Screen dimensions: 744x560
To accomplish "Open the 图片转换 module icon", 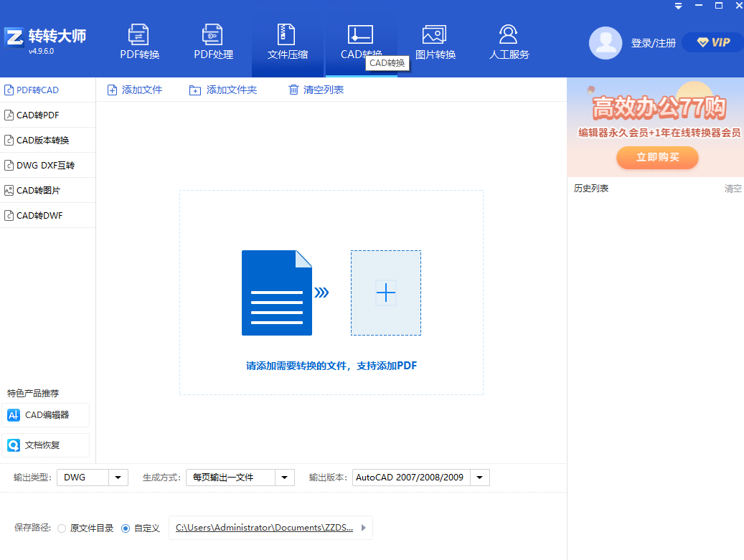I will tap(434, 34).
